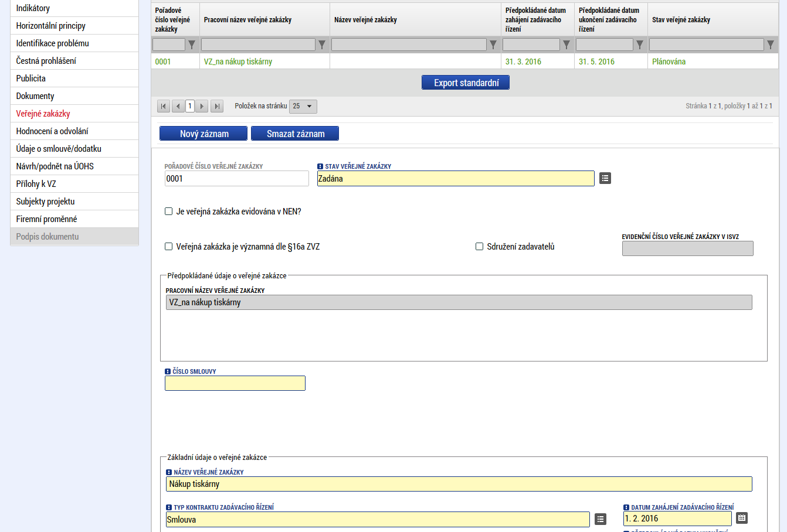
Task: Sort by Stav veřejné zakázky column header
Action: tap(681, 20)
